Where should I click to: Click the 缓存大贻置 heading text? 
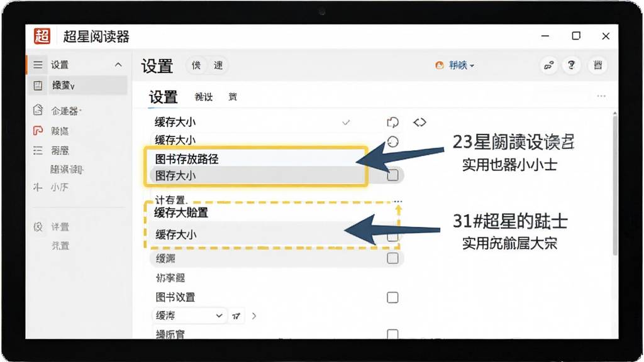point(181,212)
